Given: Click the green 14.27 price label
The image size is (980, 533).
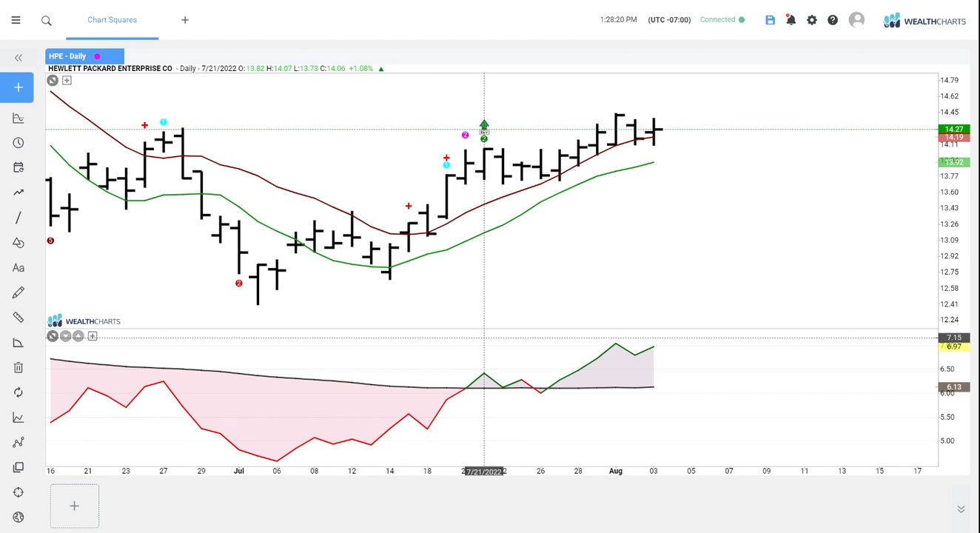Looking at the screenshot, I should 953,129.
